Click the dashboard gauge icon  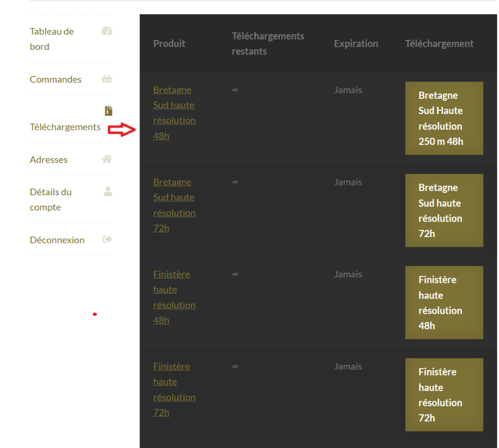107,32
